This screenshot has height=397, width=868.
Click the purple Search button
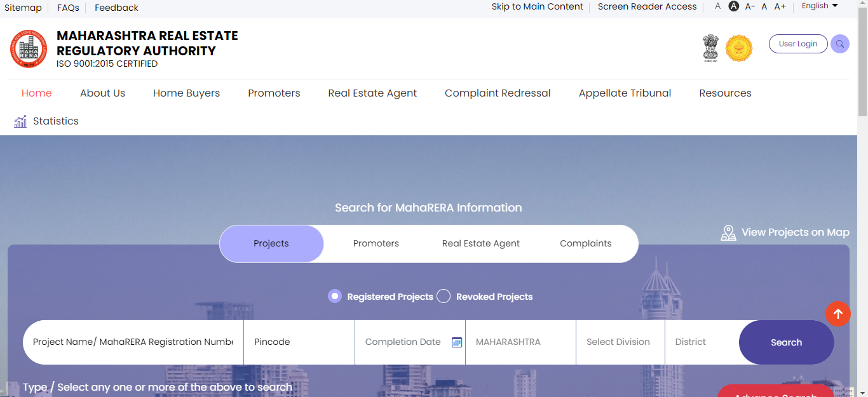787,342
